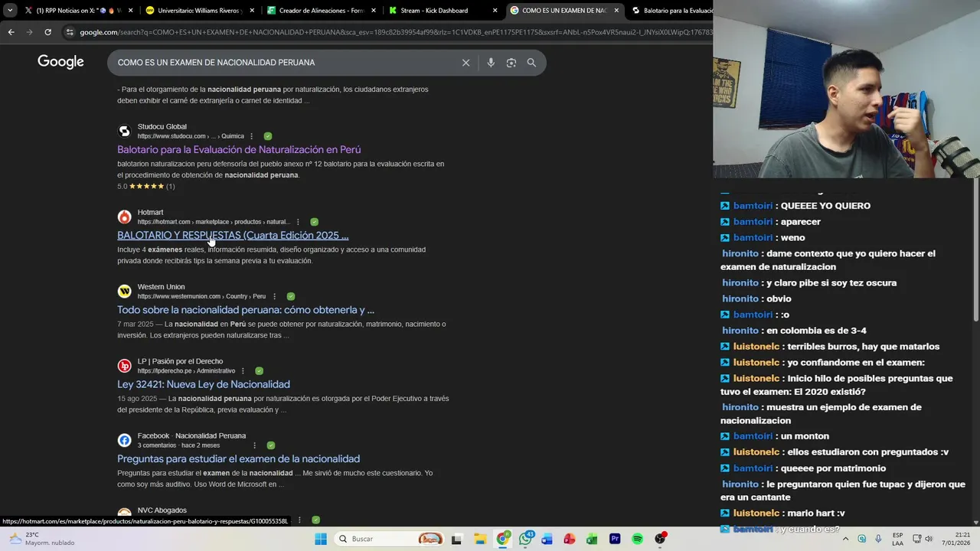Open Balotario para la Evaluación de Naturalización link
Viewport: 980px width, 551px height.
point(239,150)
